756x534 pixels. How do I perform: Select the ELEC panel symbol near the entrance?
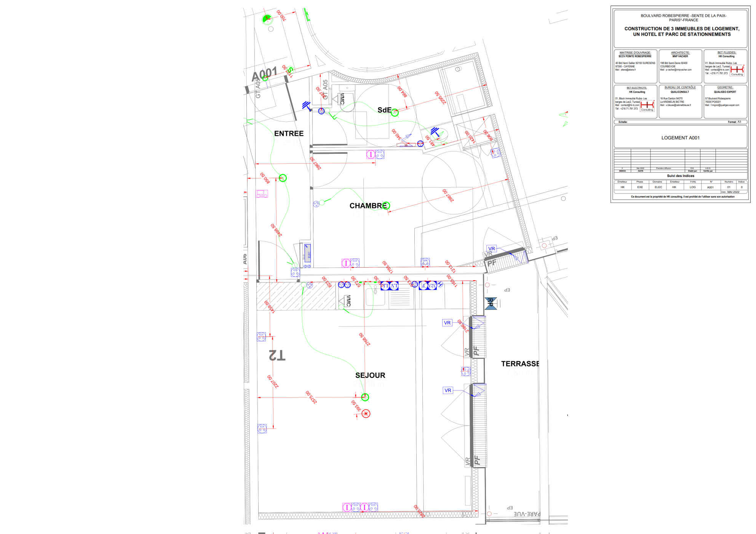coord(307,252)
